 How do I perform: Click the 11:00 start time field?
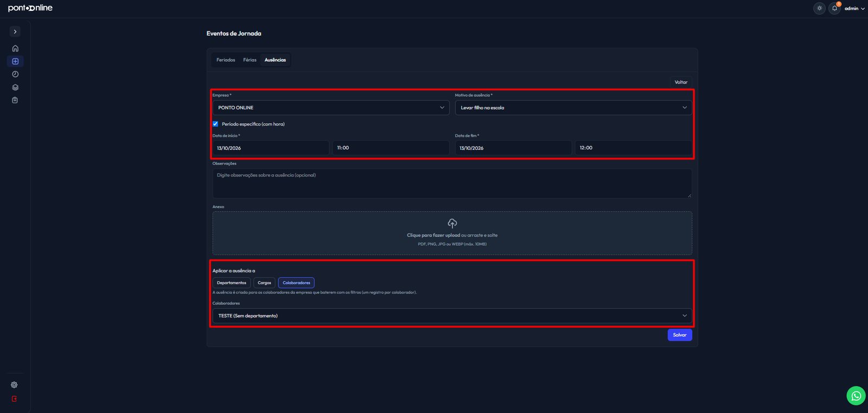(391, 148)
